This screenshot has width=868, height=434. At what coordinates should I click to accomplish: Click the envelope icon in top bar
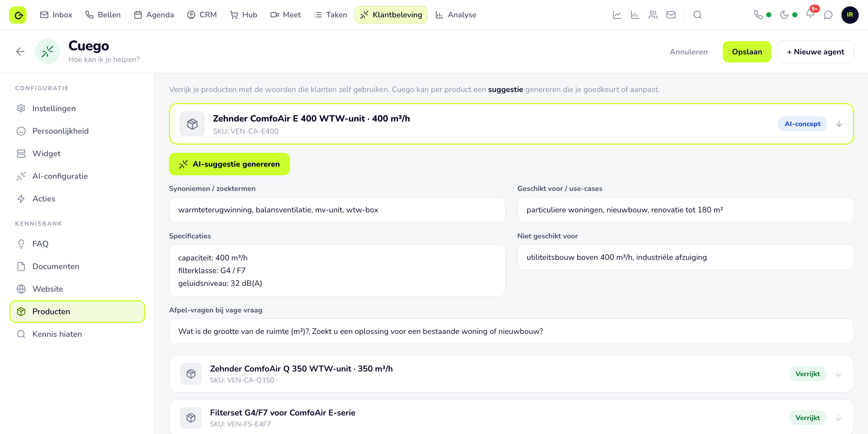click(x=671, y=15)
